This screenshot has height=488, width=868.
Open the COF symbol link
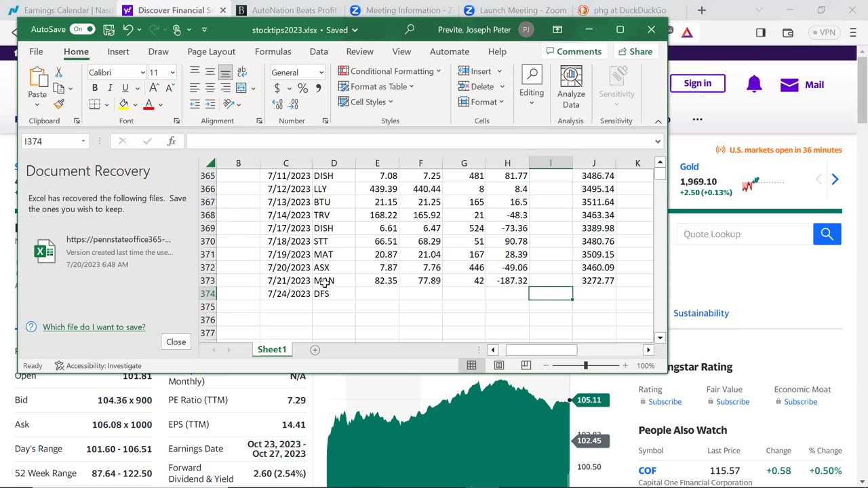pyautogui.click(x=647, y=470)
